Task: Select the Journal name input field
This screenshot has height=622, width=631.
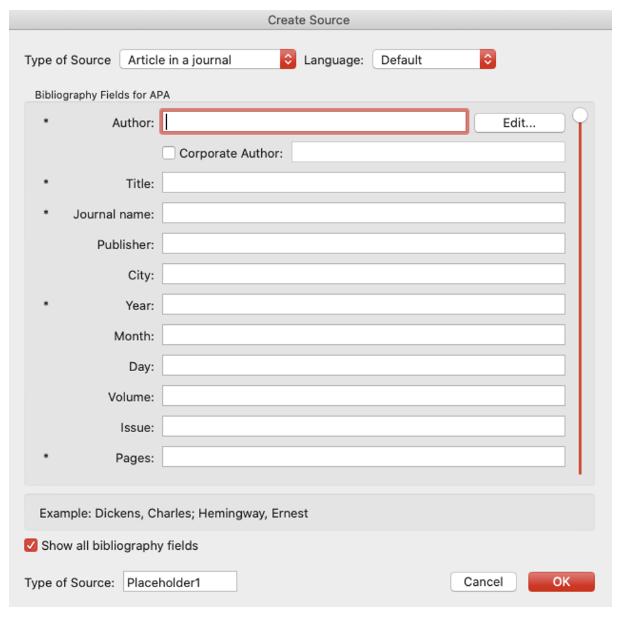Action: 363,213
